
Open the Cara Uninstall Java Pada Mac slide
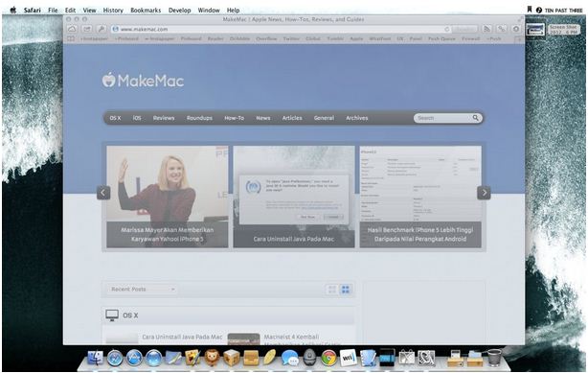point(294,197)
